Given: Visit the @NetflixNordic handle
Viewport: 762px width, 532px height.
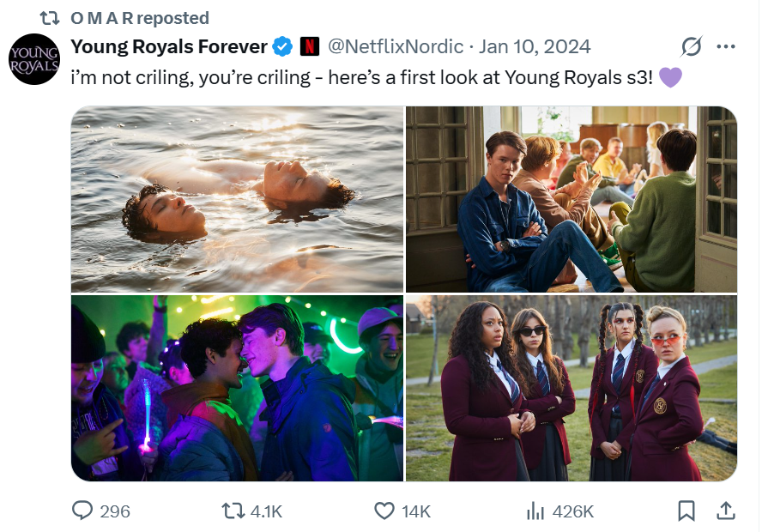Looking at the screenshot, I should coord(395,46).
